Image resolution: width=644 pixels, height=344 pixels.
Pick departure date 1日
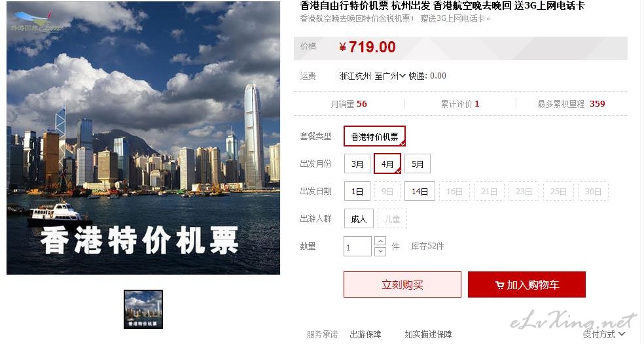click(x=357, y=192)
